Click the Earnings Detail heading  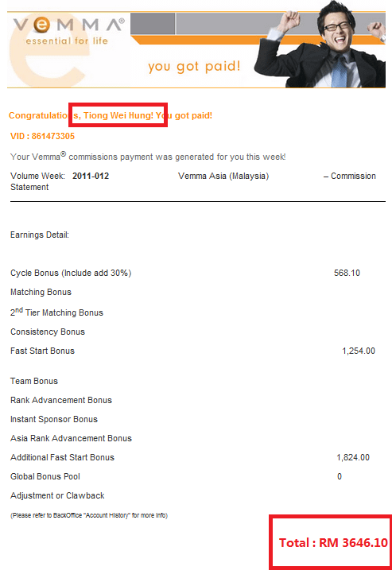[40, 235]
